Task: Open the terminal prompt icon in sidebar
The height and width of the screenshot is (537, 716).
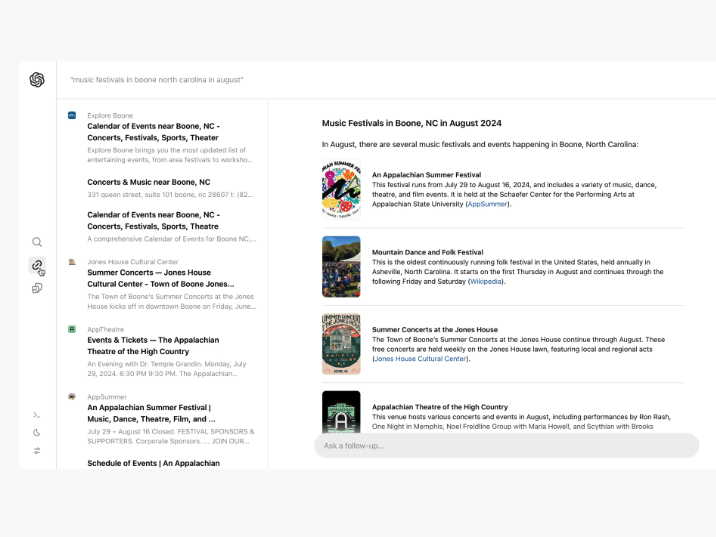Action: click(37, 415)
